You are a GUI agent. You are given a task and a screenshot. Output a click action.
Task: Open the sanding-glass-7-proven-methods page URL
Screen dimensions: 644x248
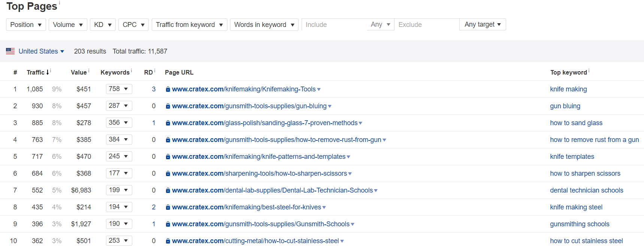pyautogui.click(x=265, y=123)
